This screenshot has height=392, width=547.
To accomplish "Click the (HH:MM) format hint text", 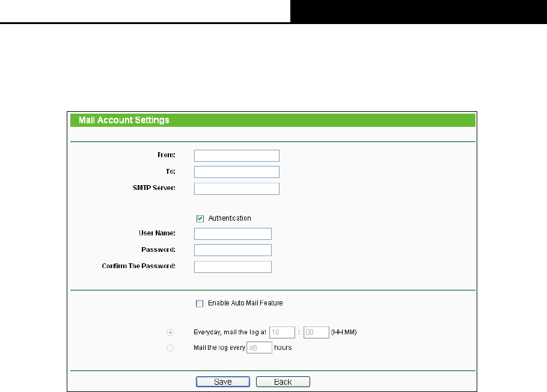I will coord(344,332).
